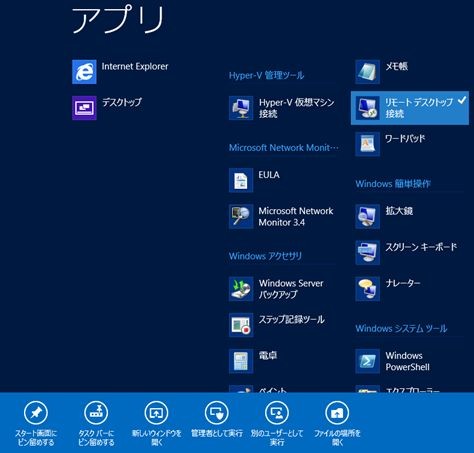The width and height of the screenshot is (474, 453).
Task: Click the 'Windows PowerShell' label text
Action: click(407, 361)
